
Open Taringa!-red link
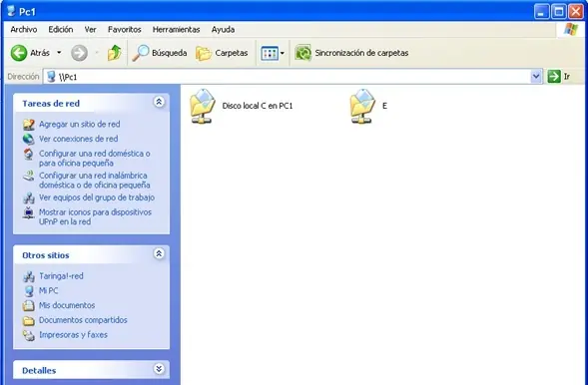(x=61, y=276)
